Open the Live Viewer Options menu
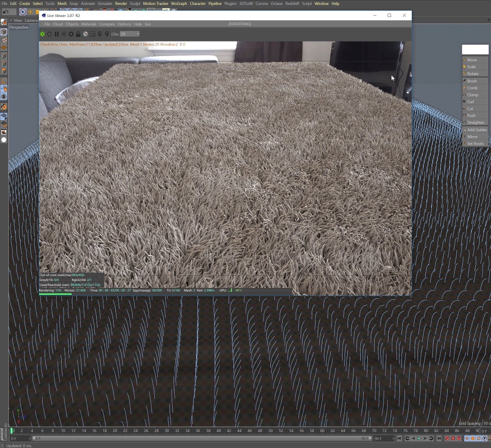 click(124, 24)
